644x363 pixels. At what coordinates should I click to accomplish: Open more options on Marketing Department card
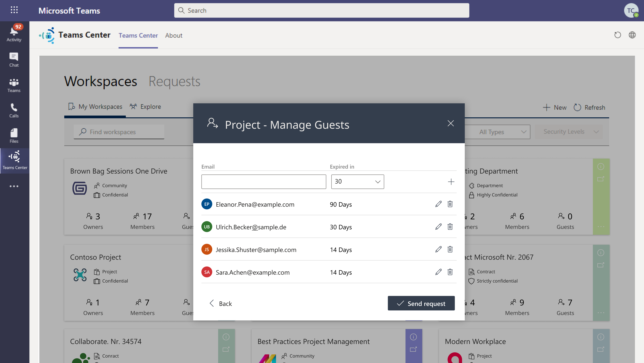pos(601,227)
